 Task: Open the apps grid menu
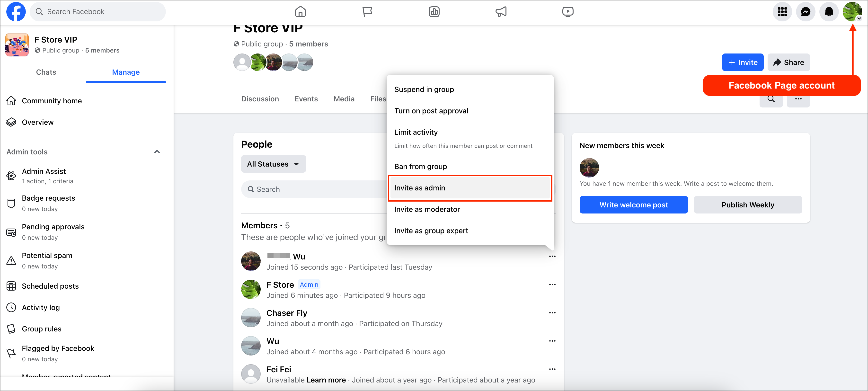pos(782,12)
